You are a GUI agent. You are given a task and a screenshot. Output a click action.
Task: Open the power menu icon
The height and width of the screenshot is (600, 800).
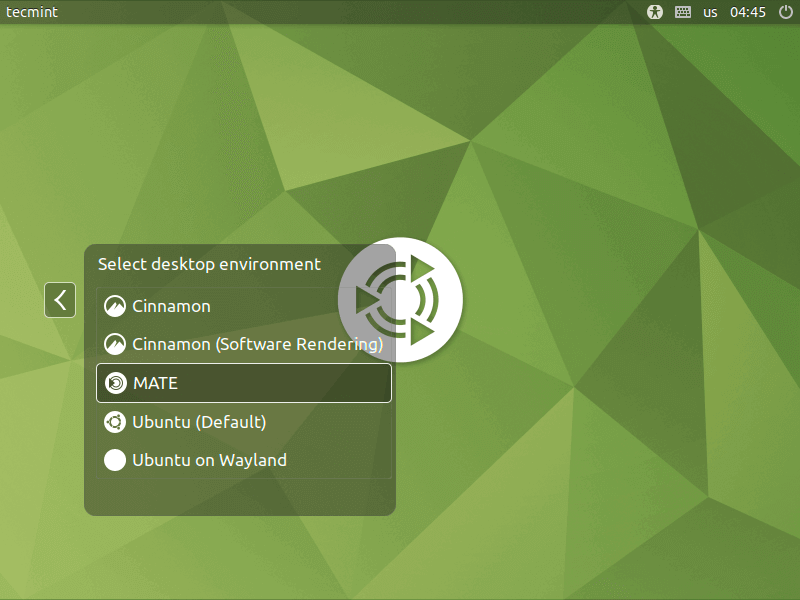(786, 12)
